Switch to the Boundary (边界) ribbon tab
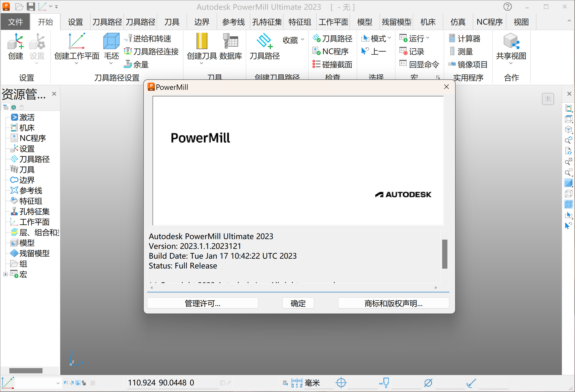 [202, 22]
